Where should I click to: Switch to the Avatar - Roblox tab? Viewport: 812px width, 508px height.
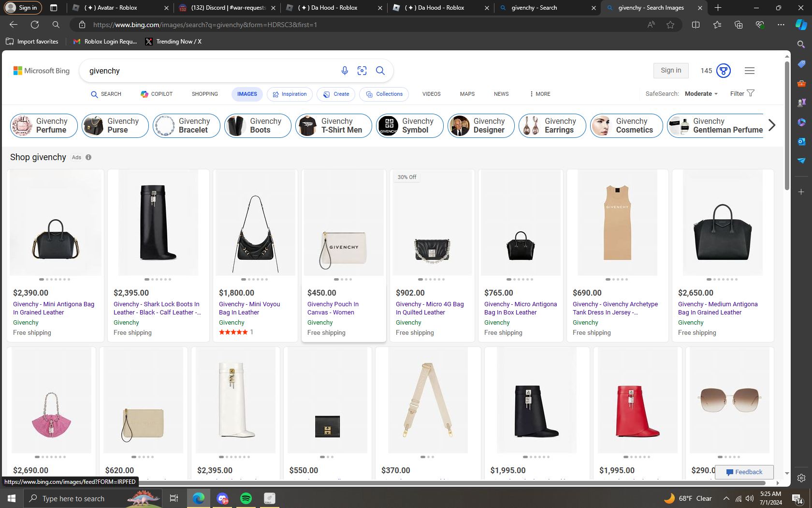(x=120, y=8)
